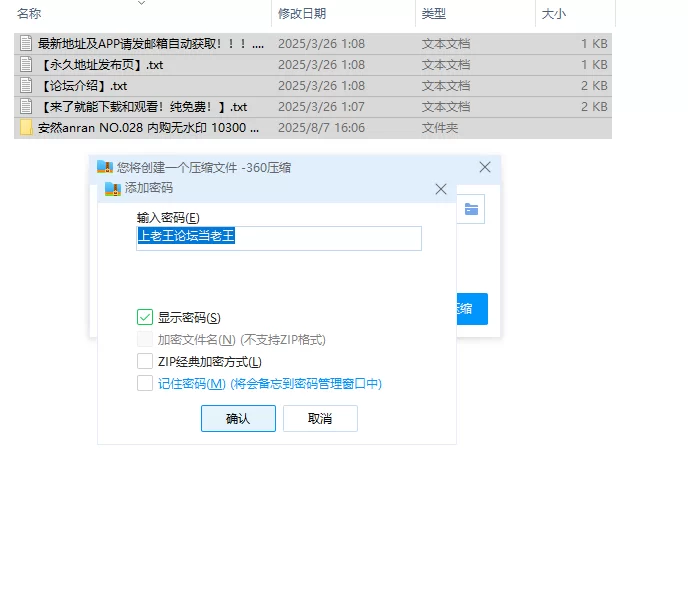Close the 您将创建一个压缩文件 window
This screenshot has height=613, width=688.
[485, 167]
